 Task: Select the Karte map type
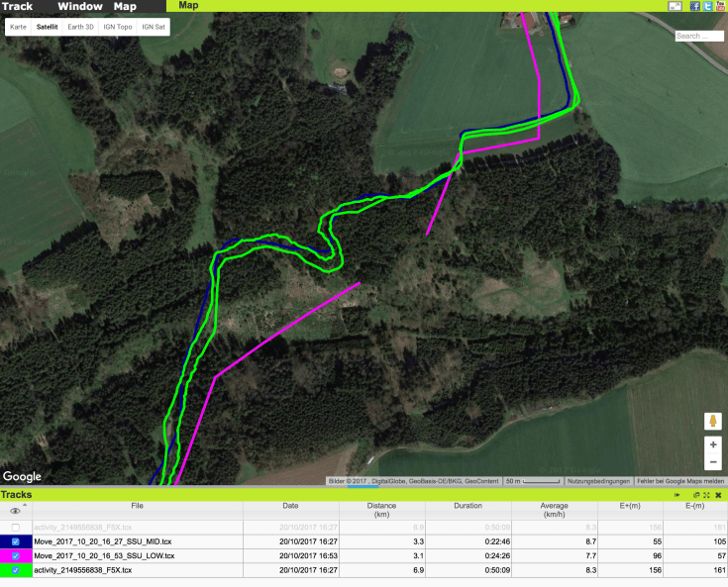[18, 27]
